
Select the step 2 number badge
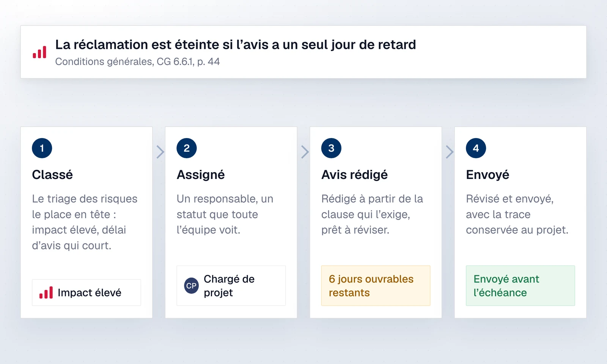[187, 148]
